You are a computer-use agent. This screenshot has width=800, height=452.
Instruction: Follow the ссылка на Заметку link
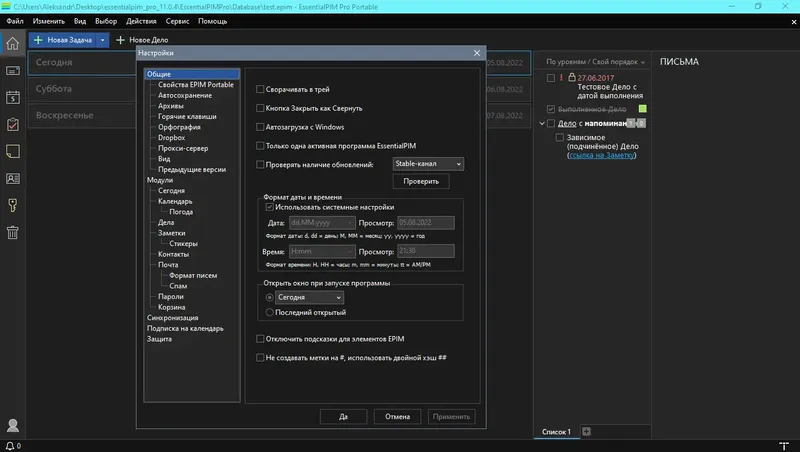pyautogui.click(x=602, y=155)
